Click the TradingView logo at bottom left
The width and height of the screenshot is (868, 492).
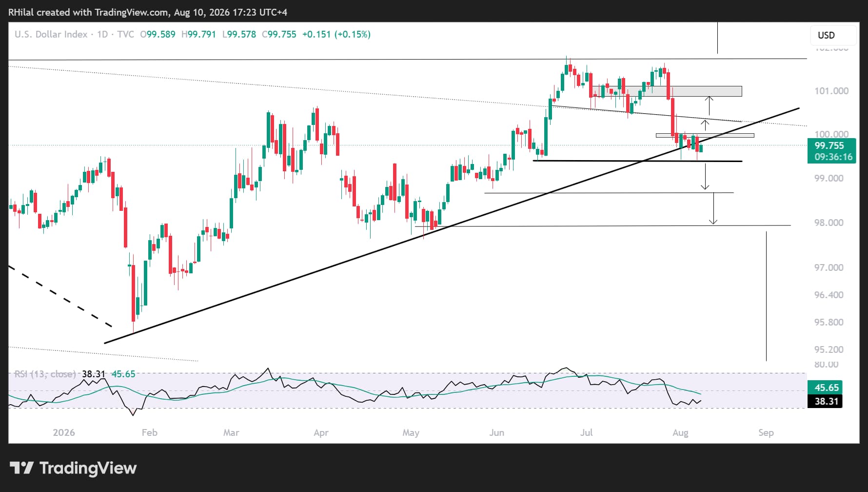pos(73,468)
